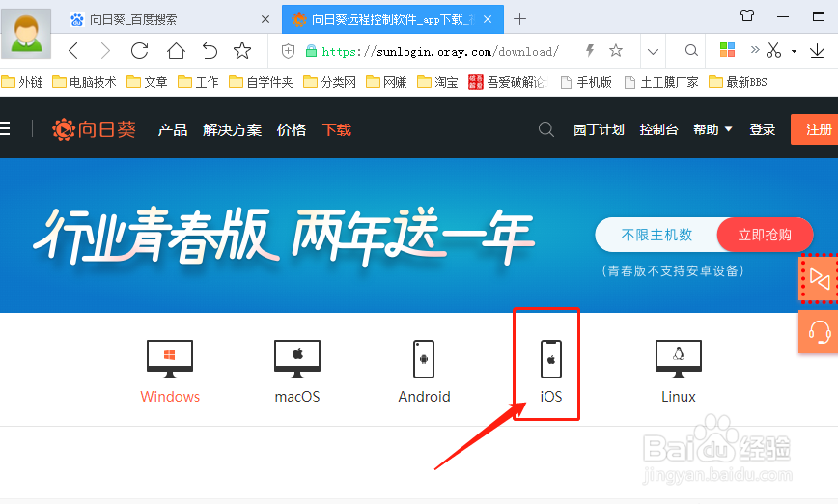Image resolution: width=838 pixels, height=504 pixels.
Task: Open the site hamburger menu
Action: coord(6,128)
